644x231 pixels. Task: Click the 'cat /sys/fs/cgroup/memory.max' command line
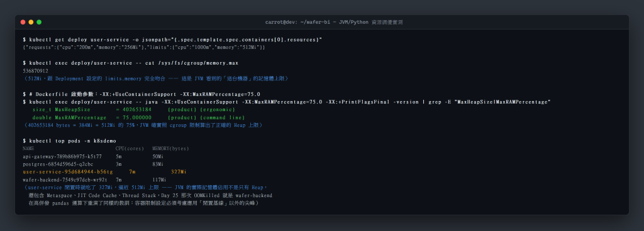tap(131, 63)
